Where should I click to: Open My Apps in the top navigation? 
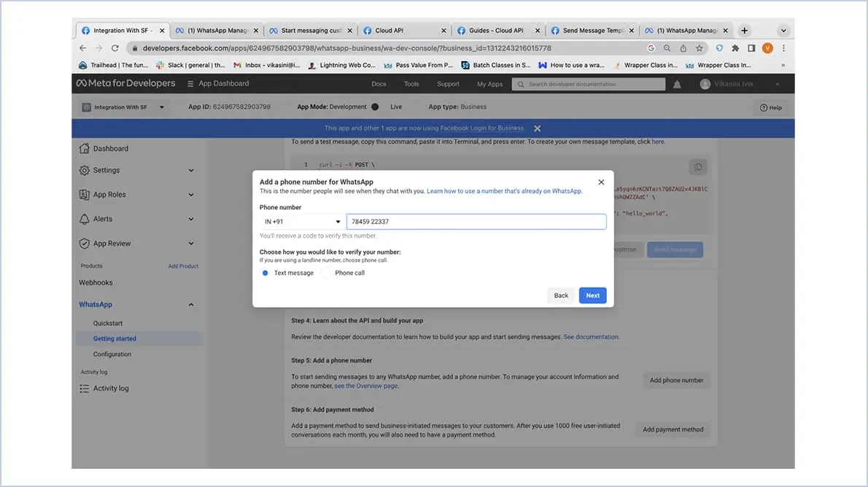pos(490,84)
